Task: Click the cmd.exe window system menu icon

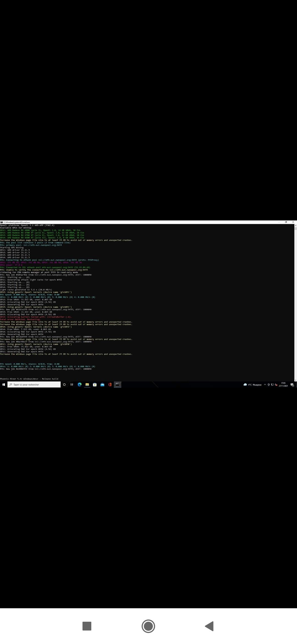Action: point(1,222)
